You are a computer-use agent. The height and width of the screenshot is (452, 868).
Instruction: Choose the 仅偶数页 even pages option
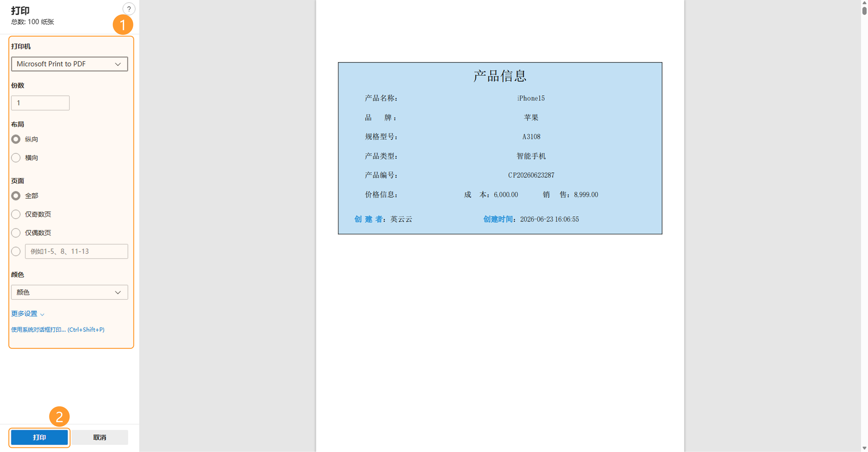(16, 233)
